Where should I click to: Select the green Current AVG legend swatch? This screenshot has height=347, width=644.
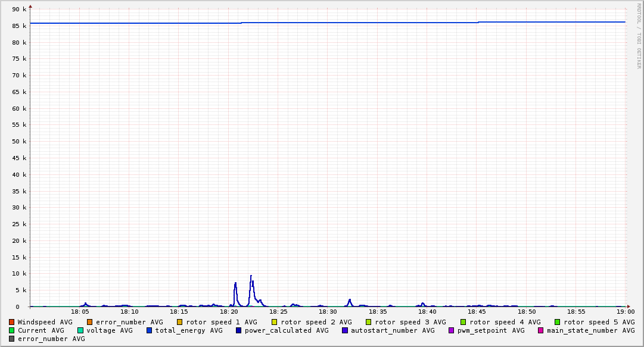12,330
